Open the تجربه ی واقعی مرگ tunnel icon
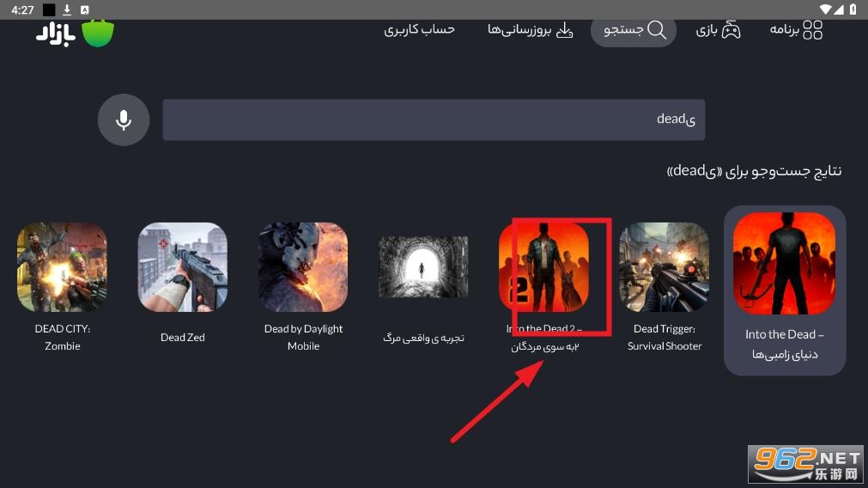Screen dimensions: 868x488 [x=423, y=267]
